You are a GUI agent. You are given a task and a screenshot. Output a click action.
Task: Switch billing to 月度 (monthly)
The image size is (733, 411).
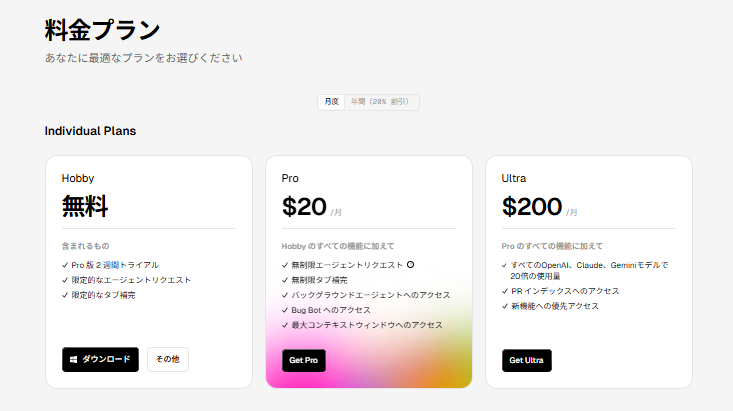[x=330, y=102]
